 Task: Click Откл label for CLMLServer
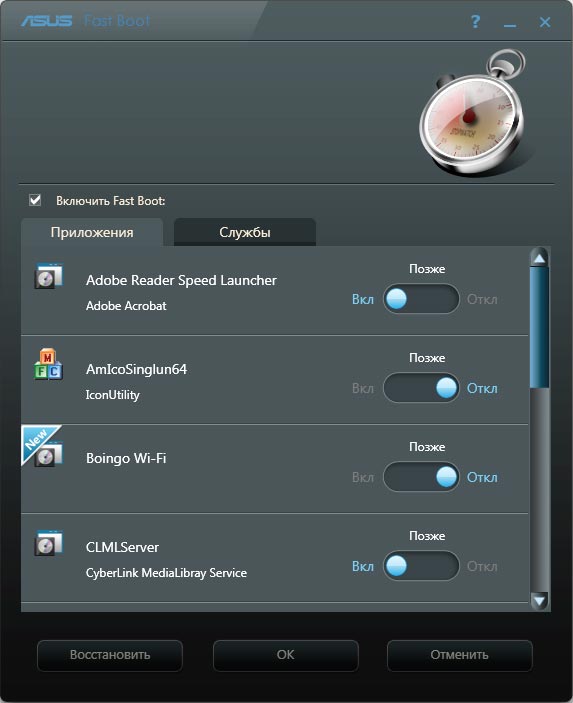pos(482,566)
